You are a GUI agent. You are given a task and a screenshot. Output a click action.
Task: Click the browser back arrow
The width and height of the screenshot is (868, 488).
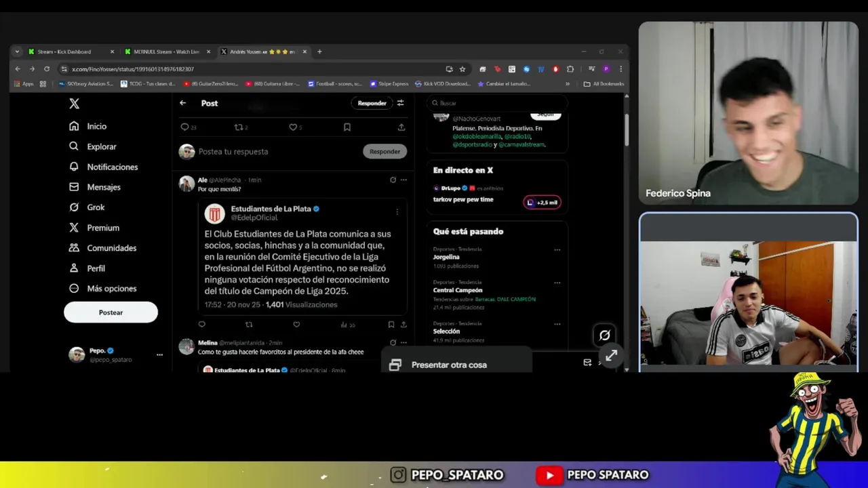(18, 68)
